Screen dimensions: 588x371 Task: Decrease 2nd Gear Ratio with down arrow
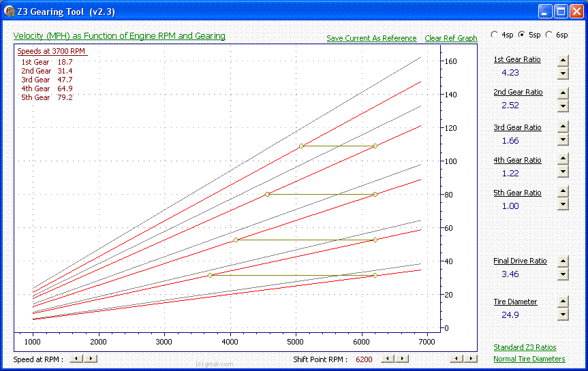[x=563, y=106]
